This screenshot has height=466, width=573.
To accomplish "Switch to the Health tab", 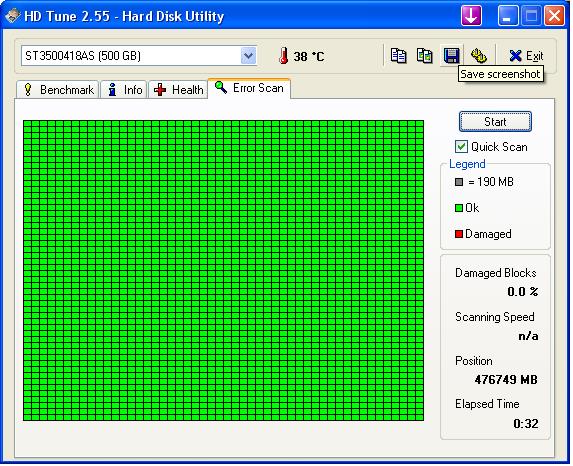I will point(178,90).
